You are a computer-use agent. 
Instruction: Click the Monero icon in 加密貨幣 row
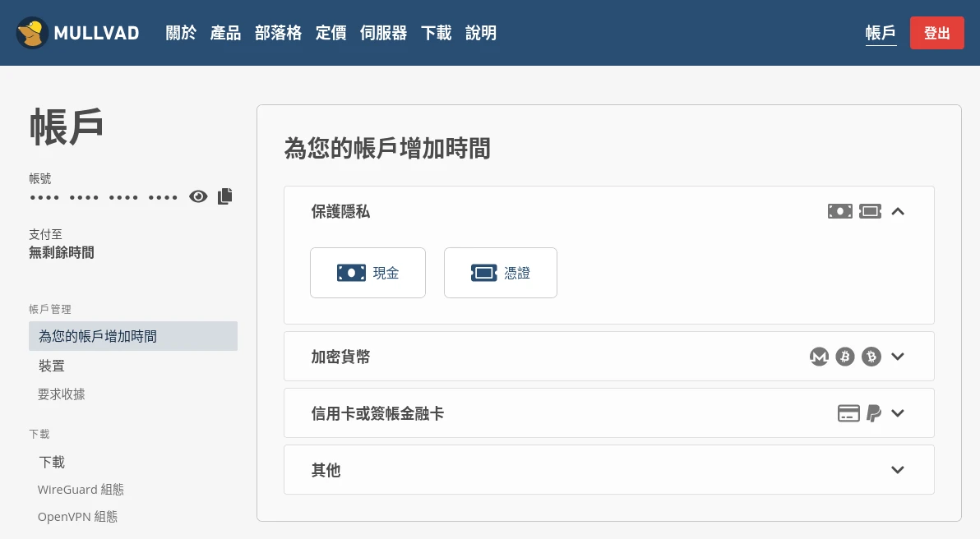click(819, 357)
